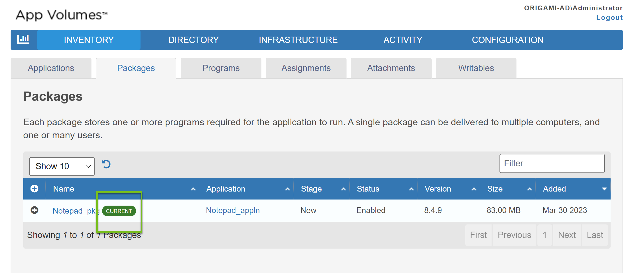This screenshot has height=273, width=644.
Task: Select the INVENTORY menu
Action: click(x=89, y=40)
